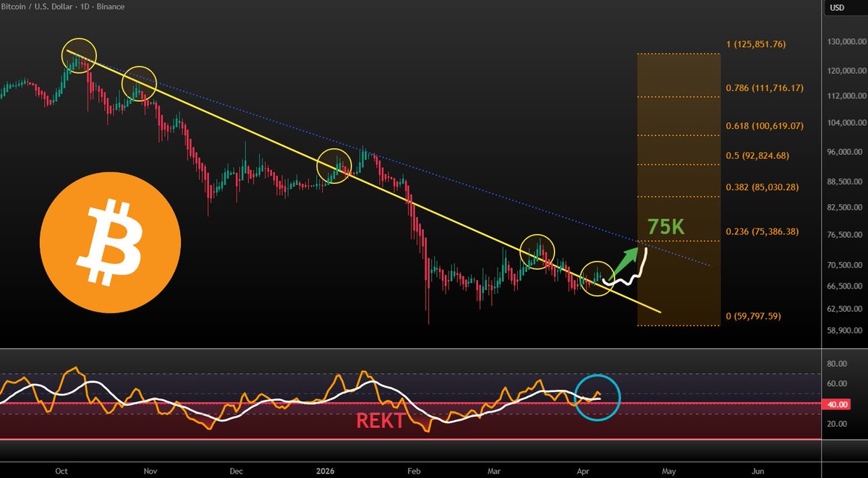Toggle the shaded Fibonacci target zone

click(x=676, y=108)
